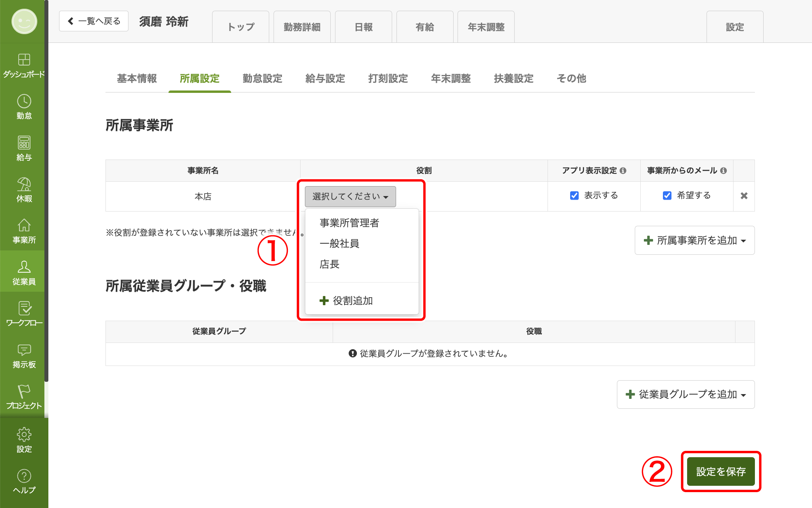Image resolution: width=812 pixels, height=508 pixels.
Task: Open the 休暇 umbrella icon
Action: [x=24, y=185]
